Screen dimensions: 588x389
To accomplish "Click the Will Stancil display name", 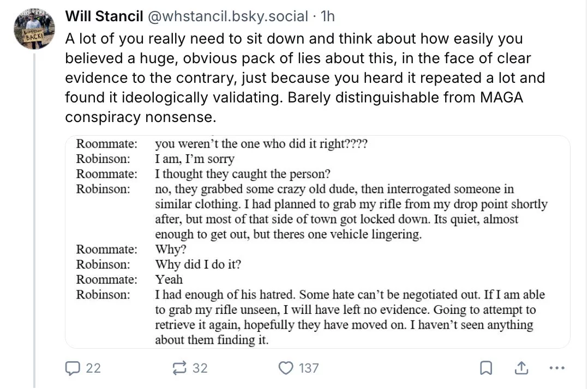I will click(104, 16).
